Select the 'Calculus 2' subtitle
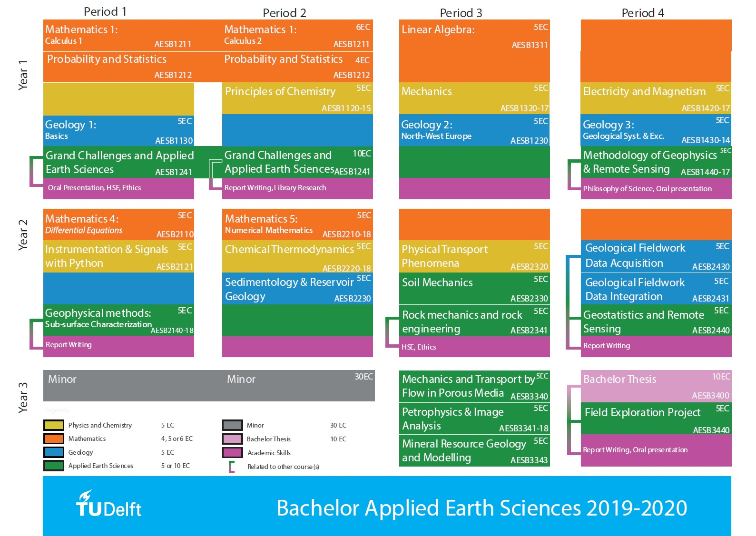756x536 pixels. pyautogui.click(x=243, y=41)
